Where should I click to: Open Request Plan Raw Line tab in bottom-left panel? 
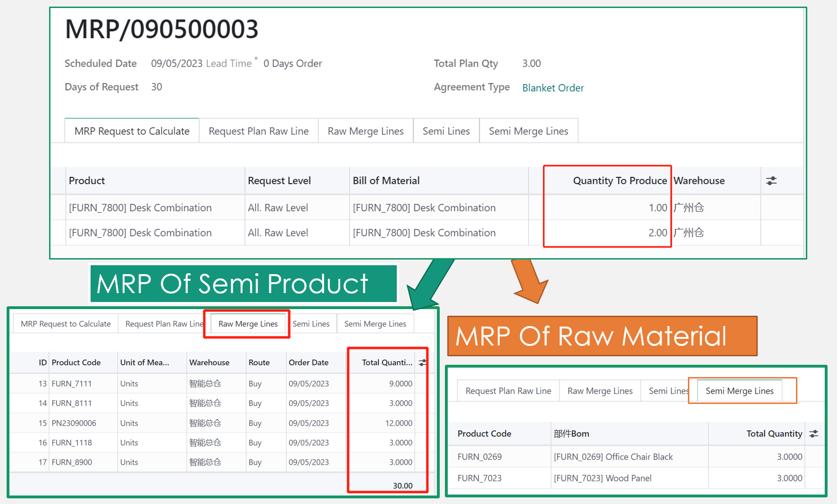164,324
